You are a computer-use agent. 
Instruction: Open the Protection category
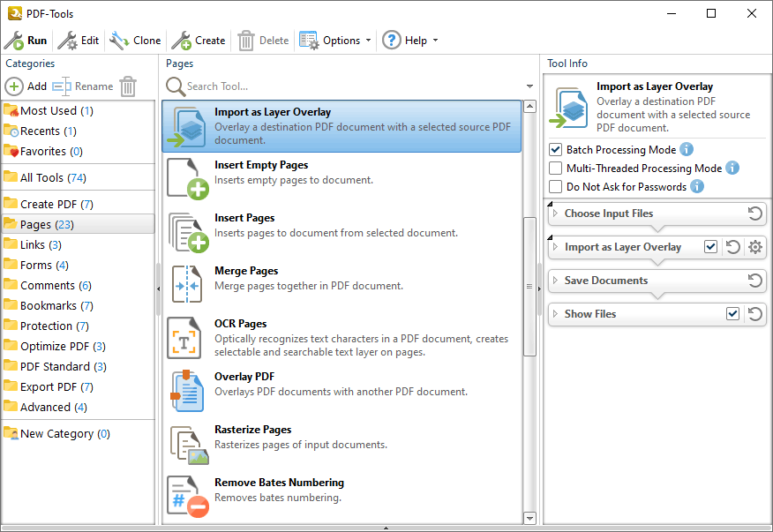click(x=78, y=326)
